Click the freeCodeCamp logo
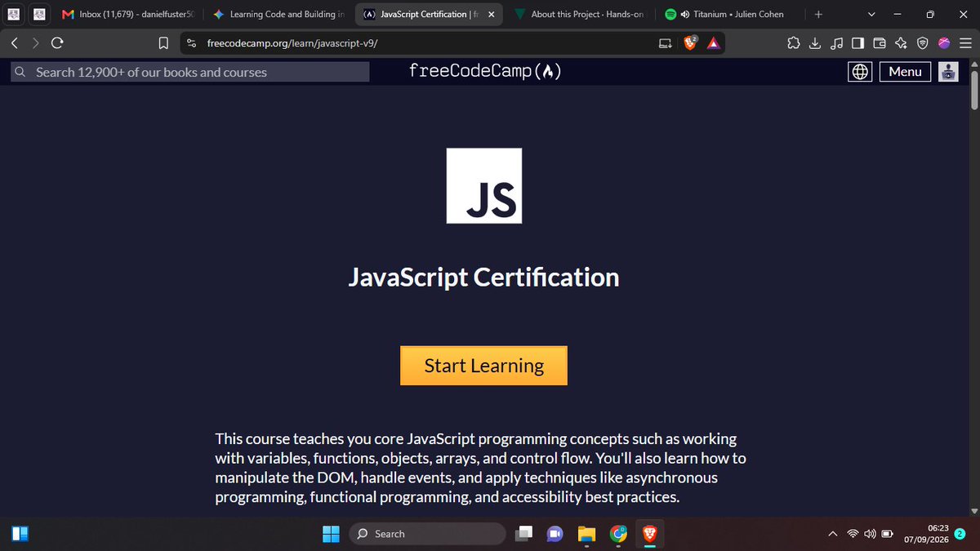The width and height of the screenshot is (980, 551). [x=484, y=72]
